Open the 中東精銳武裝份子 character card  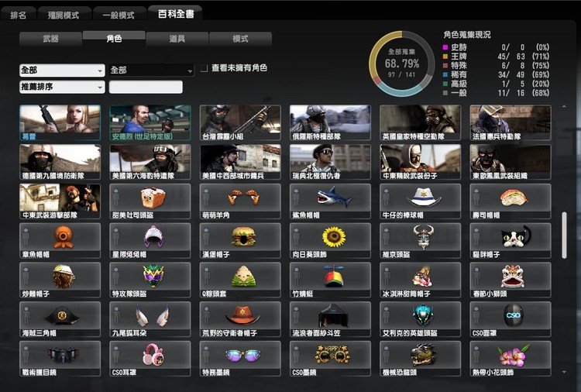point(420,162)
